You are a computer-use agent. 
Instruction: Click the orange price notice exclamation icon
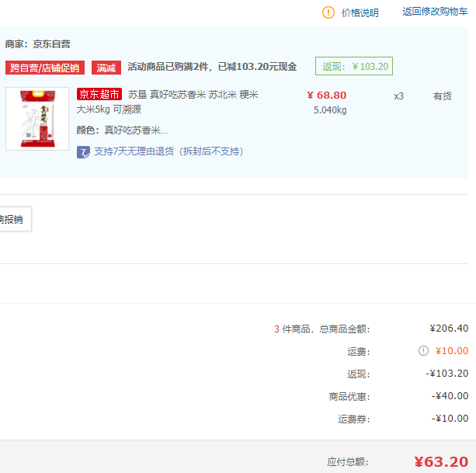(x=328, y=12)
